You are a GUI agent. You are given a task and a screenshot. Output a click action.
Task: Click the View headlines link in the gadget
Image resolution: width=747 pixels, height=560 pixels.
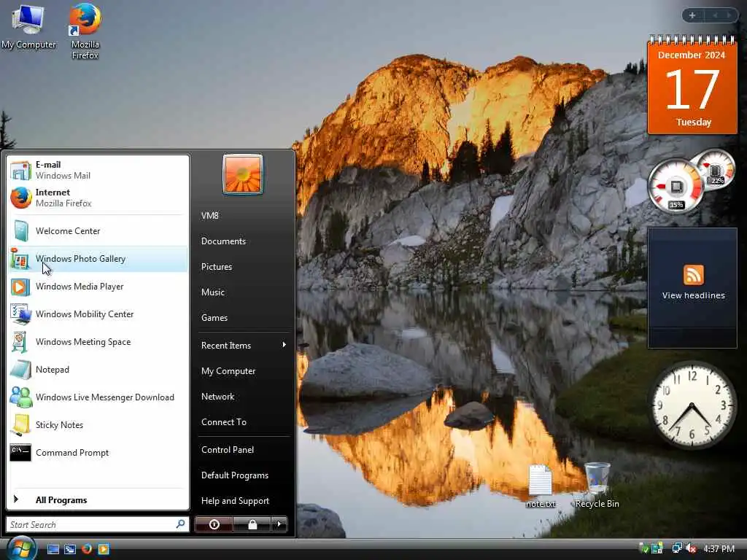tap(693, 295)
